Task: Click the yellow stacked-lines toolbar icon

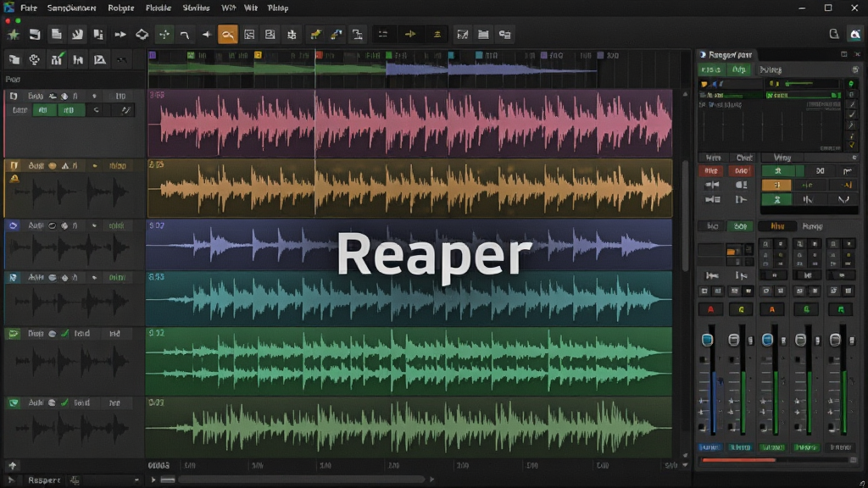Action: [437, 34]
